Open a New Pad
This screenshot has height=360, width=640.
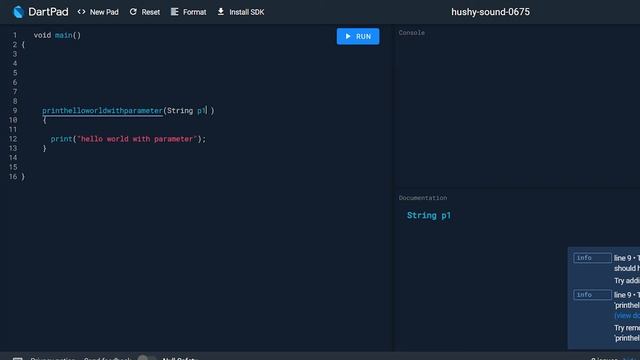tap(98, 12)
